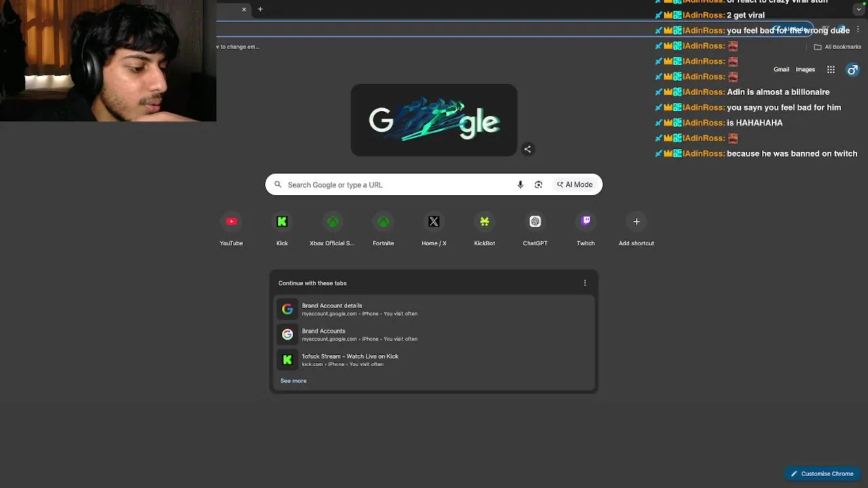
Task: Open tab search dropdown arrow
Action: [859, 9]
